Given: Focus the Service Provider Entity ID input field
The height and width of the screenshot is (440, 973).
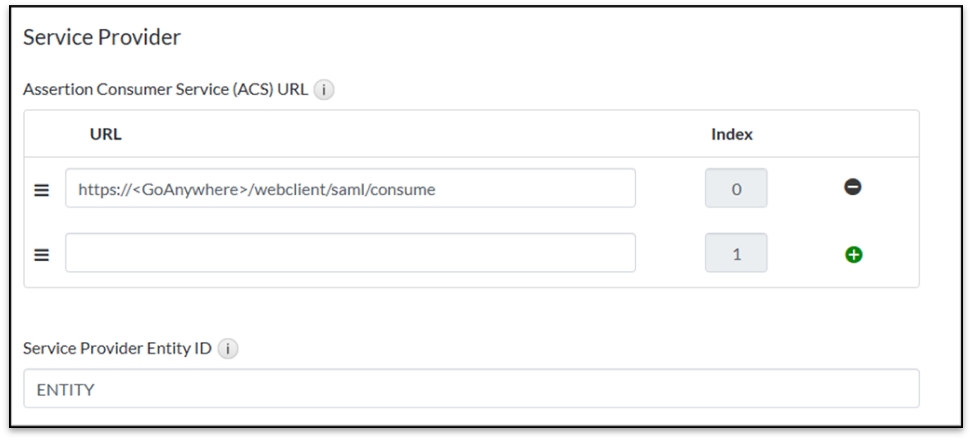Looking at the screenshot, I should coord(471,389).
